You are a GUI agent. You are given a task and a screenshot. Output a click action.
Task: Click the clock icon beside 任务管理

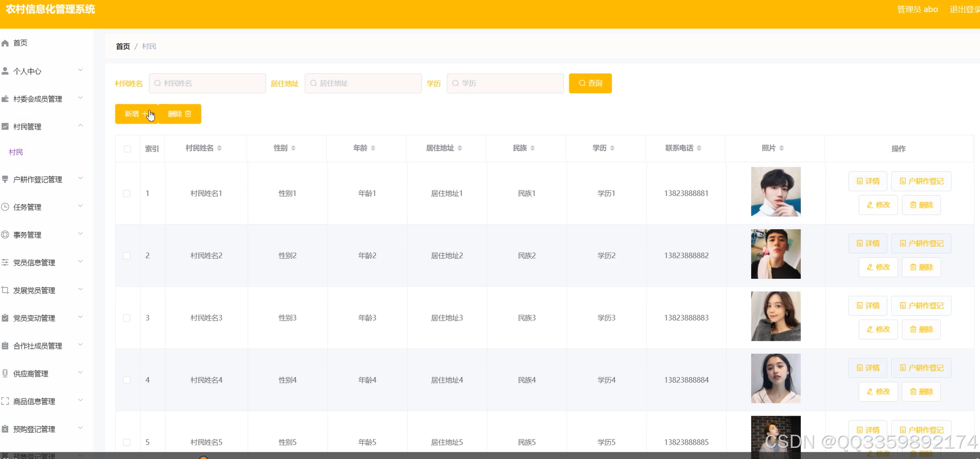[5, 207]
